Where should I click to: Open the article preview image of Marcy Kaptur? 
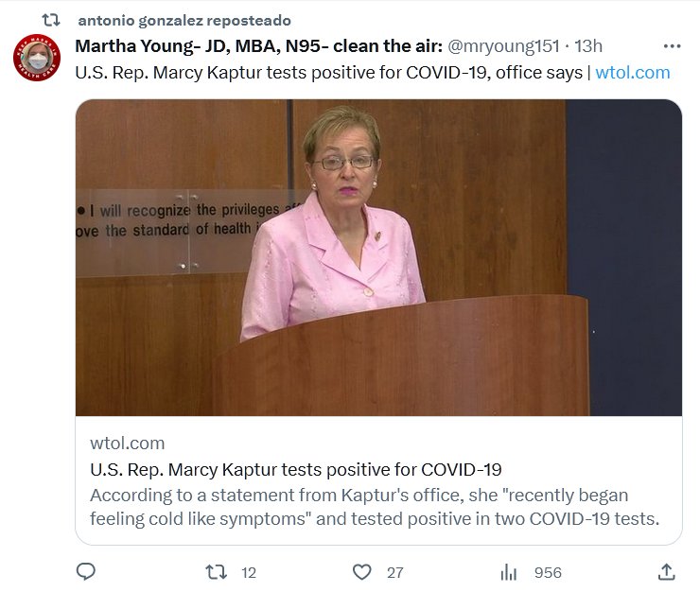click(378, 257)
